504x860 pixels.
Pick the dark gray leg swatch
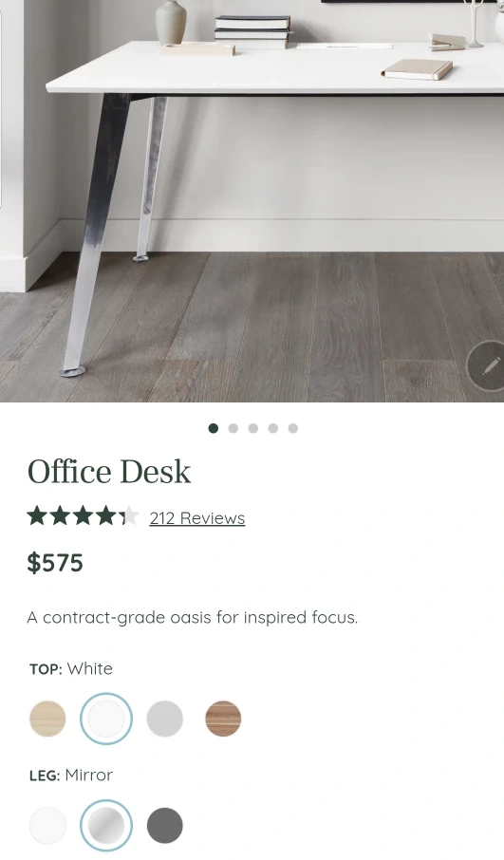coord(164,826)
